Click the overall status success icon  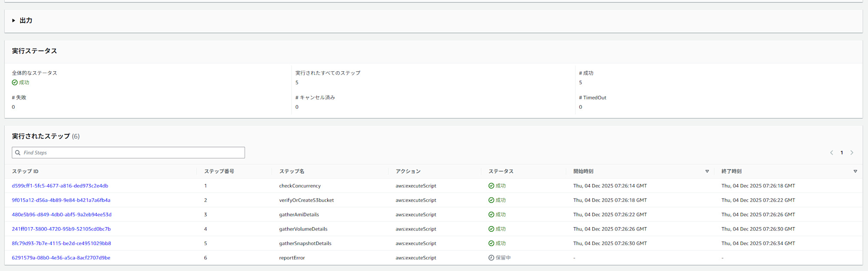pos(15,82)
